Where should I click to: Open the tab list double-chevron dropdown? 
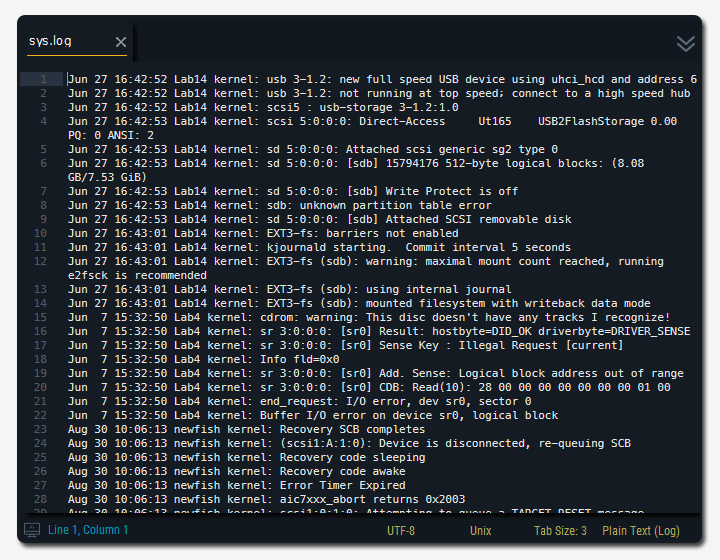[686, 44]
